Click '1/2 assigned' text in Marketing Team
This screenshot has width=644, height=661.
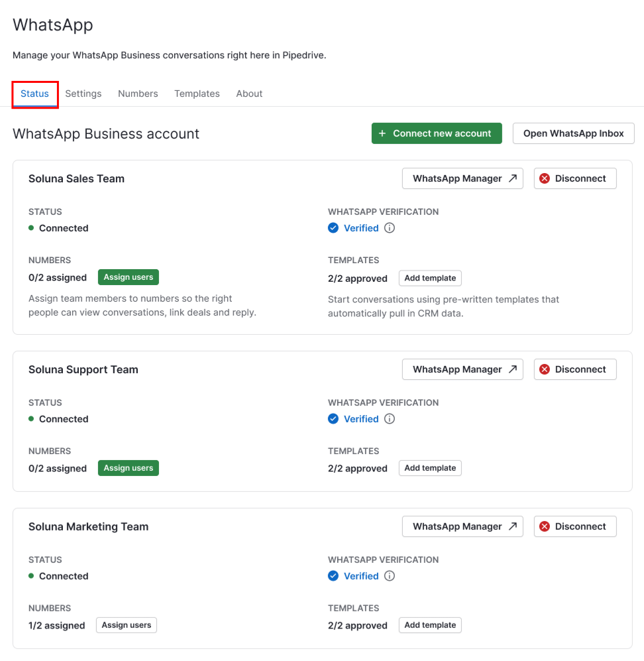[56, 626]
